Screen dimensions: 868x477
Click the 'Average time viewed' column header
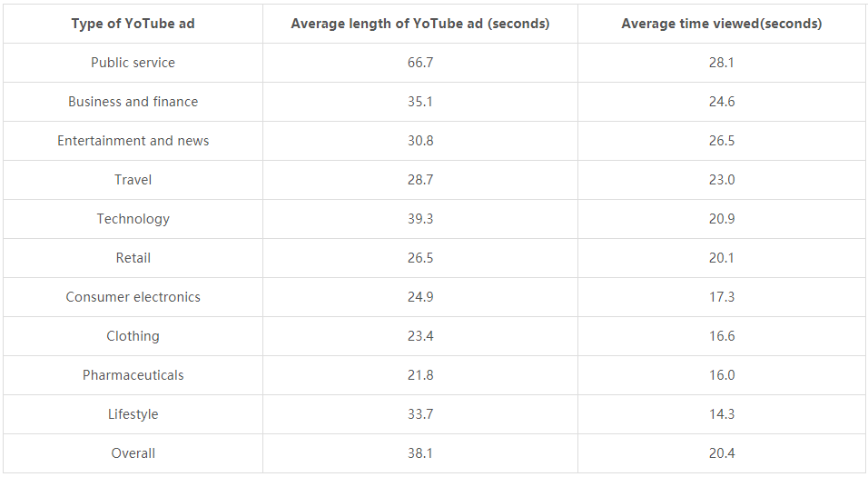721,24
